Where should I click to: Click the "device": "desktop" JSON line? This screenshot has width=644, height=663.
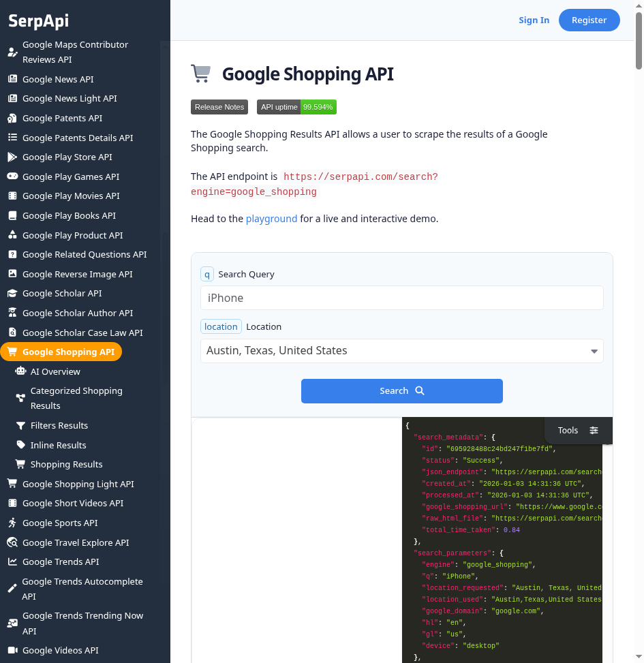pos(461,645)
